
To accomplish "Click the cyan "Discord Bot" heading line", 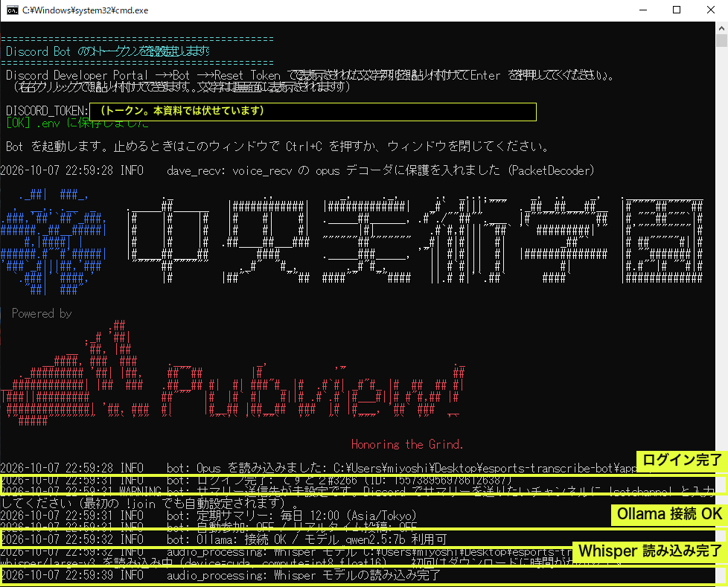I will [108, 51].
